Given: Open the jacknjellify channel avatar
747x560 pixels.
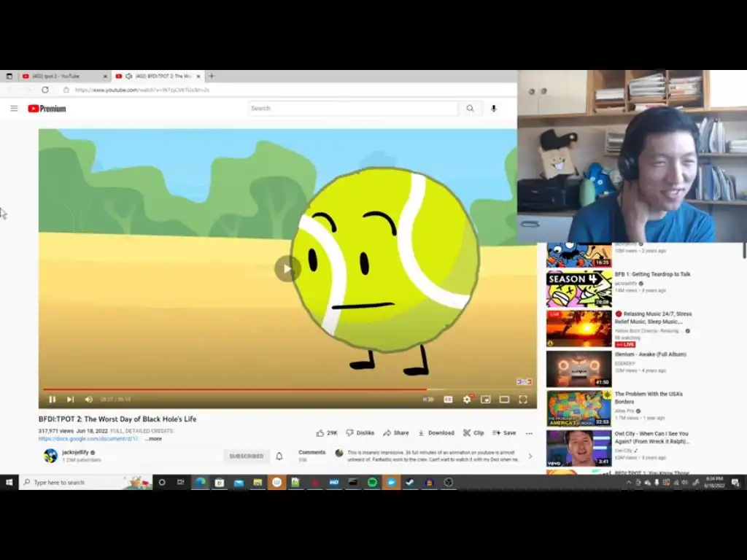Looking at the screenshot, I should (x=50, y=456).
